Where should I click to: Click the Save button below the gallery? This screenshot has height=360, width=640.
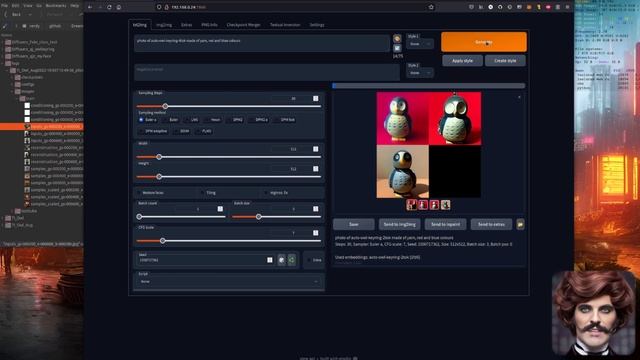353,224
